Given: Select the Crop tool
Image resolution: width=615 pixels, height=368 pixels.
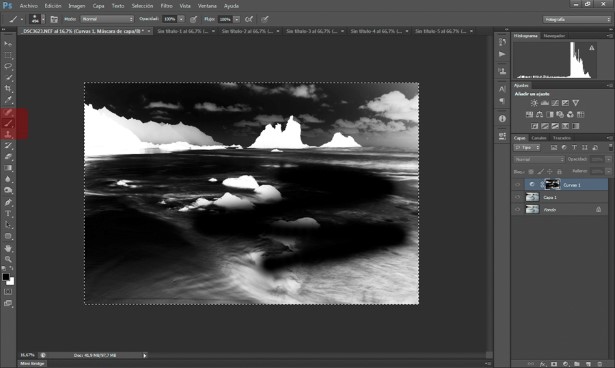Looking at the screenshot, I should point(8,89).
